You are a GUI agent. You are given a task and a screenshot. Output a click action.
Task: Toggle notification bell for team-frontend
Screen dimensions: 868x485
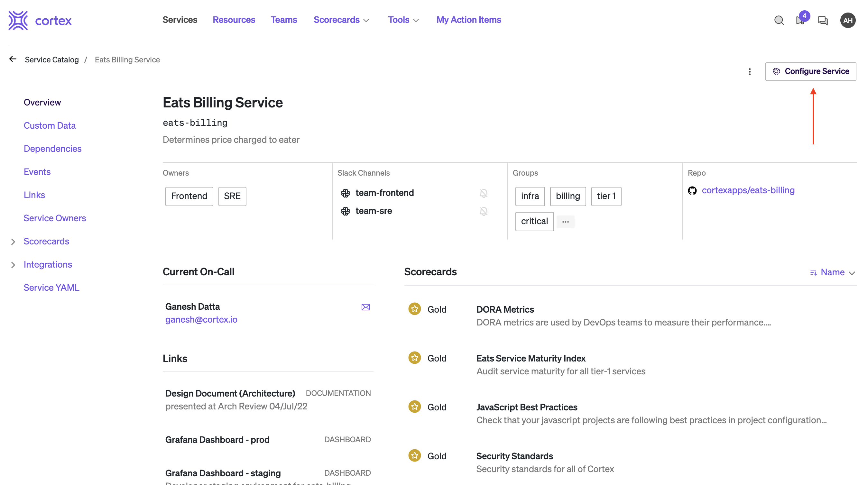coord(484,193)
